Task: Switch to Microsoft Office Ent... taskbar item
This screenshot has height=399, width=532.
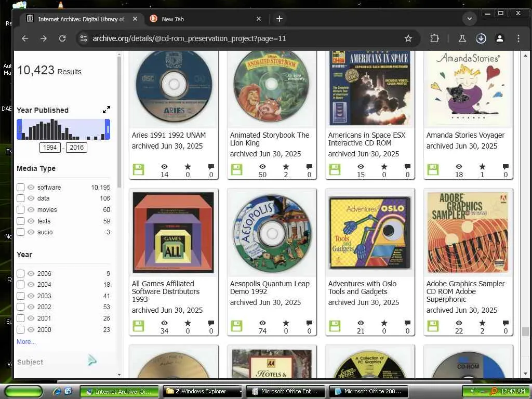Action: click(x=285, y=392)
